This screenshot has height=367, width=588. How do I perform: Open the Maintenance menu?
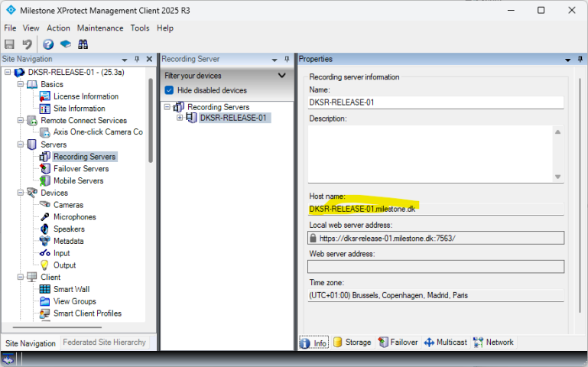click(99, 28)
